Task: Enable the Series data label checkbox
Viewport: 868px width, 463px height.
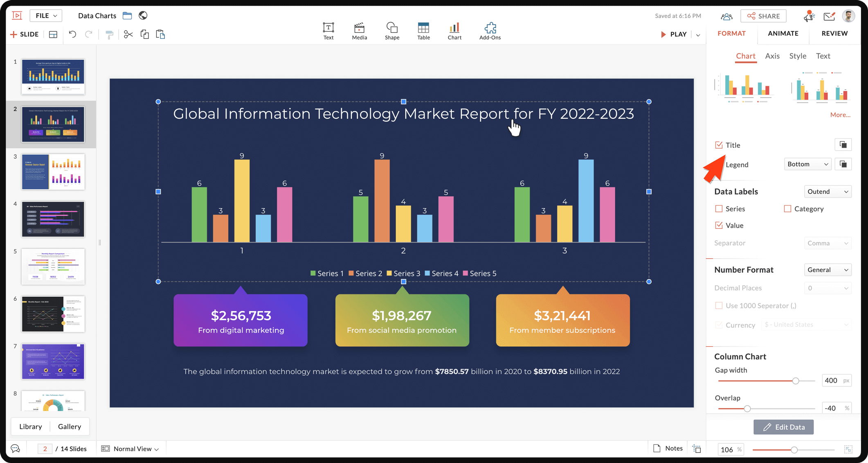Action: pos(719,209)
